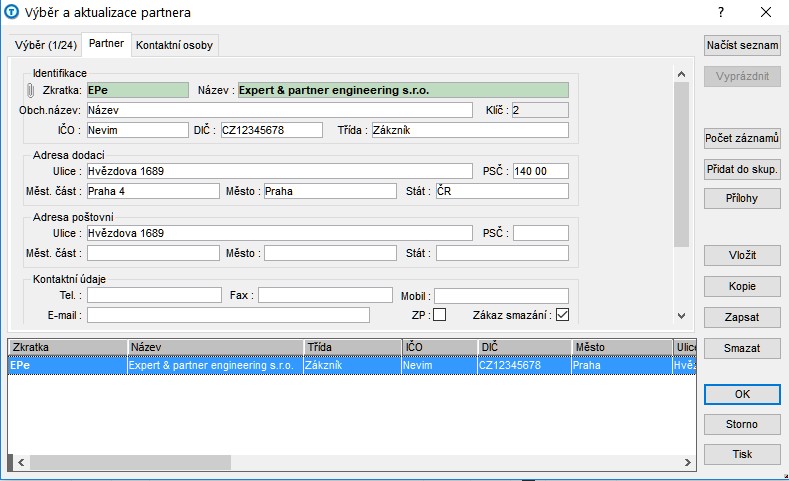Click the Obch.název input field
The image size is (789, 481).
coord(280,110)
